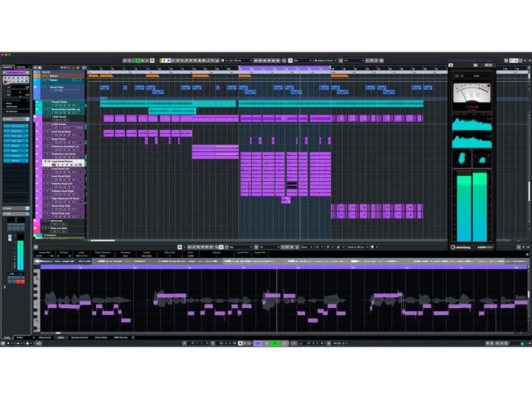This screenshot has height=399, width=532.
Task: Select the Inspector tab in left zone
Action: [8, 66]
